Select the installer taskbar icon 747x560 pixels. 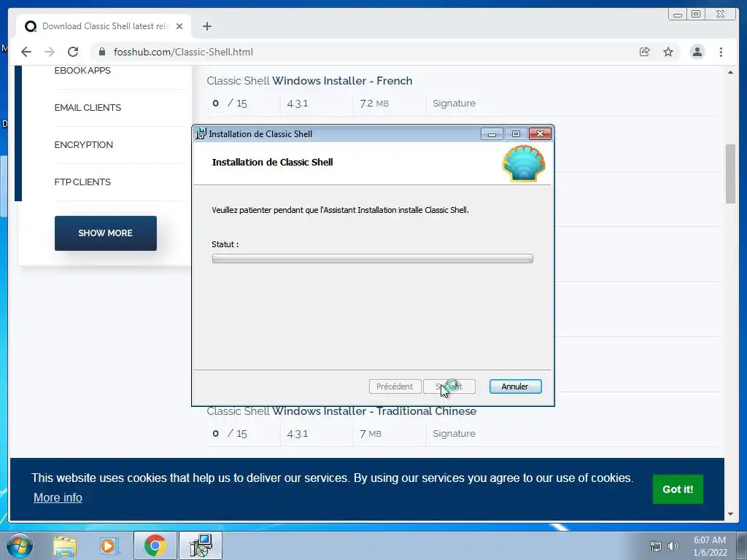coord(201,545)
